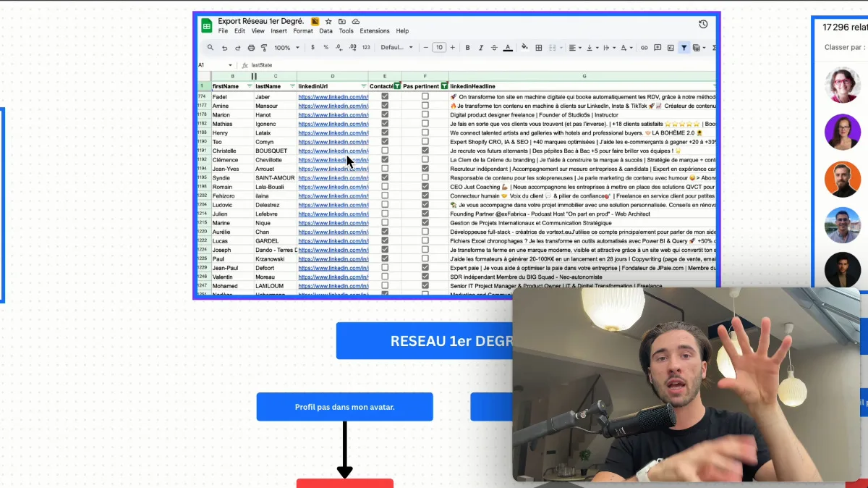Toggle strikethrough formatting
This screenshot has height=488, width=868.
[x=493, y=48]
